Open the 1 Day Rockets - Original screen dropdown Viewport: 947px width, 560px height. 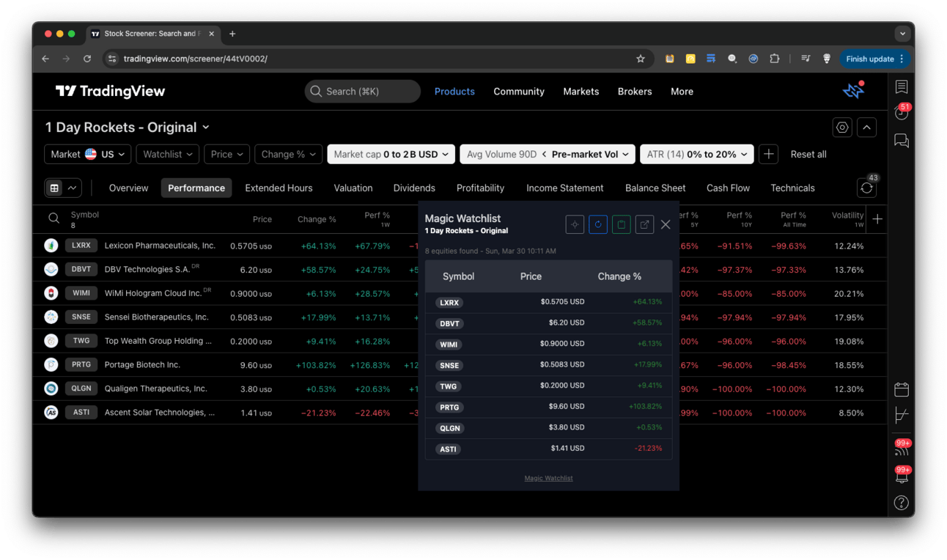[x=128, y=128]
